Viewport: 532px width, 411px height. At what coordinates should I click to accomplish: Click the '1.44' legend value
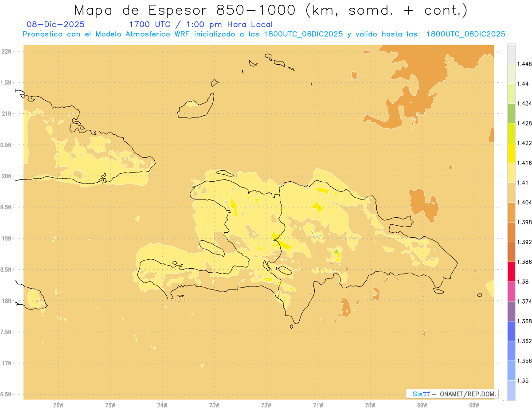[523, 83]
